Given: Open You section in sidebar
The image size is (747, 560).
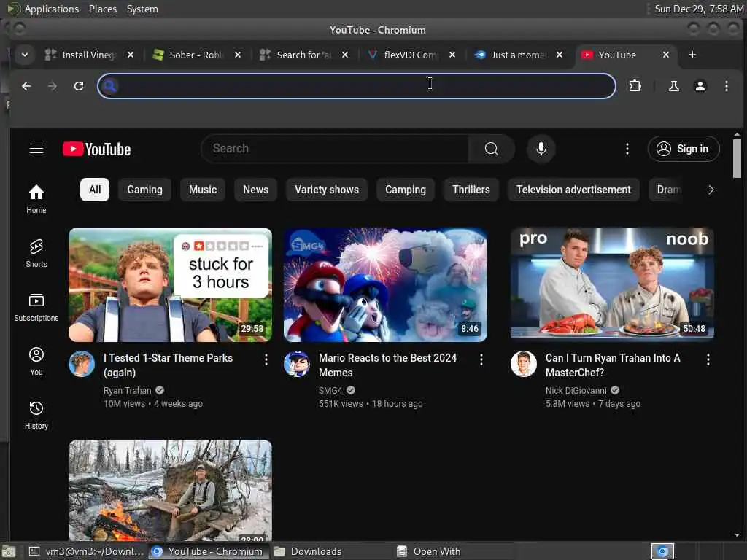Looking at the screenshot, I should 36,361.
